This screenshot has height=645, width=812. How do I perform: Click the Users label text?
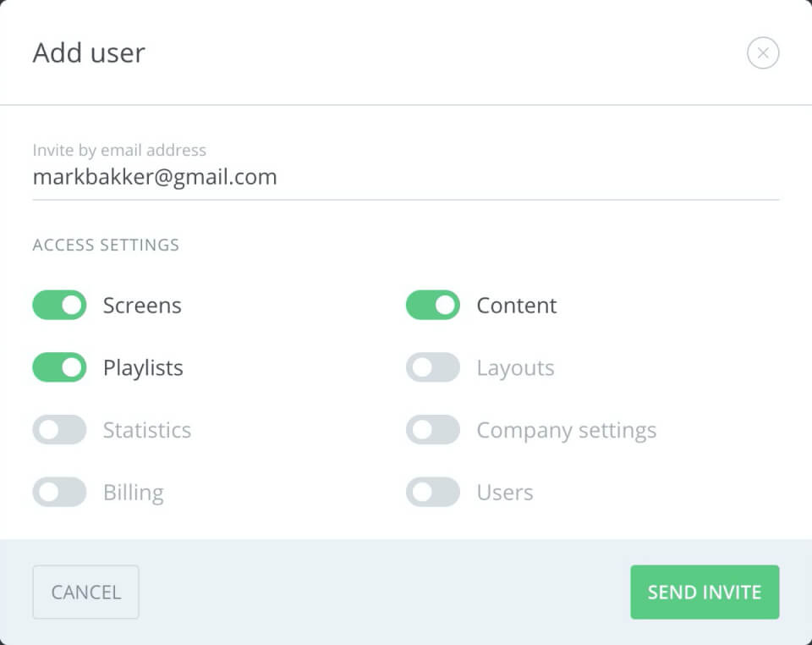tap(505, 492)
